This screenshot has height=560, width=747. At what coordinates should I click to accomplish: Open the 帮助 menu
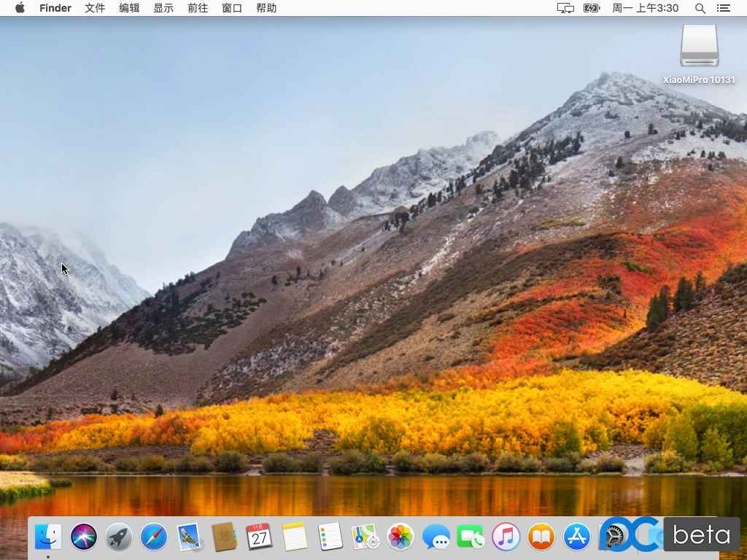coord(266,8)
